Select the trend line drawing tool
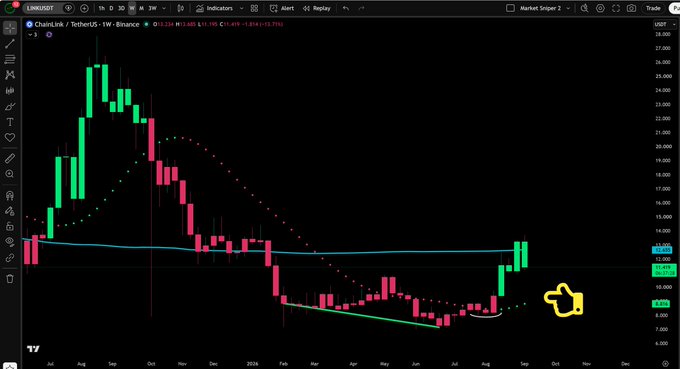 pos(10,43)
